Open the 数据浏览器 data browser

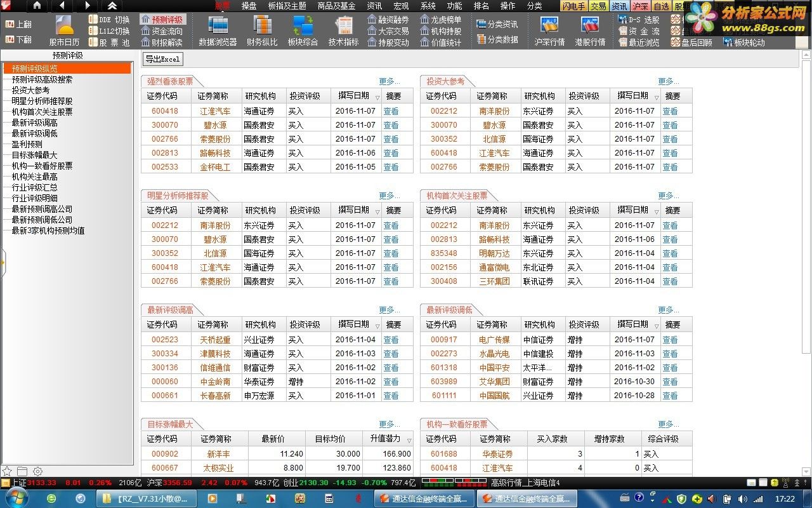coord(218,31)
